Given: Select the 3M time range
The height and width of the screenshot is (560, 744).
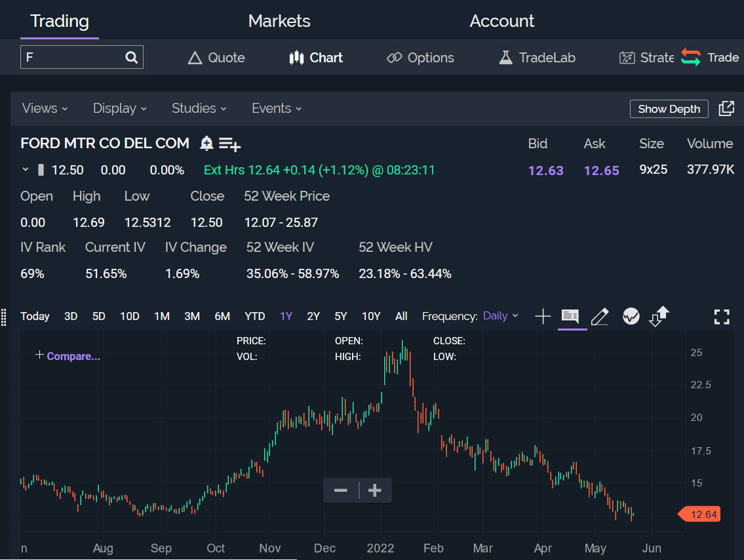Looking at the screenshot, I should pos(192,316).
